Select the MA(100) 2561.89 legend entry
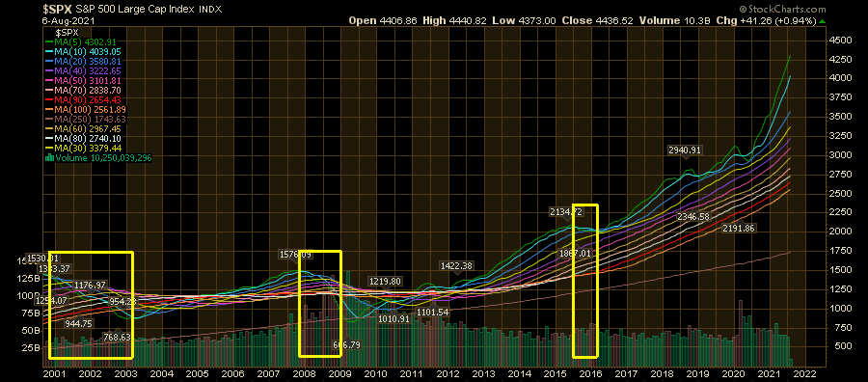 [x=86, y=109]
